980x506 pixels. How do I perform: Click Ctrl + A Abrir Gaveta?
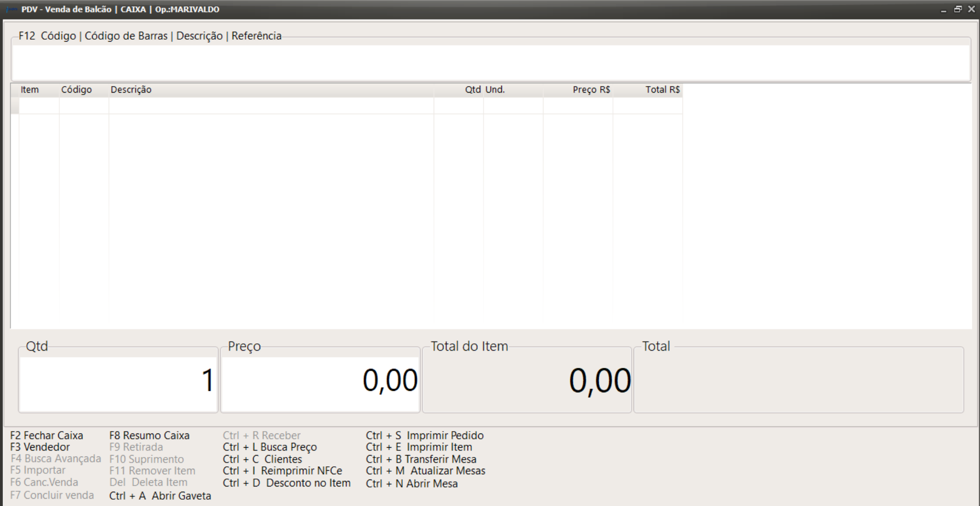coord(160,496)
